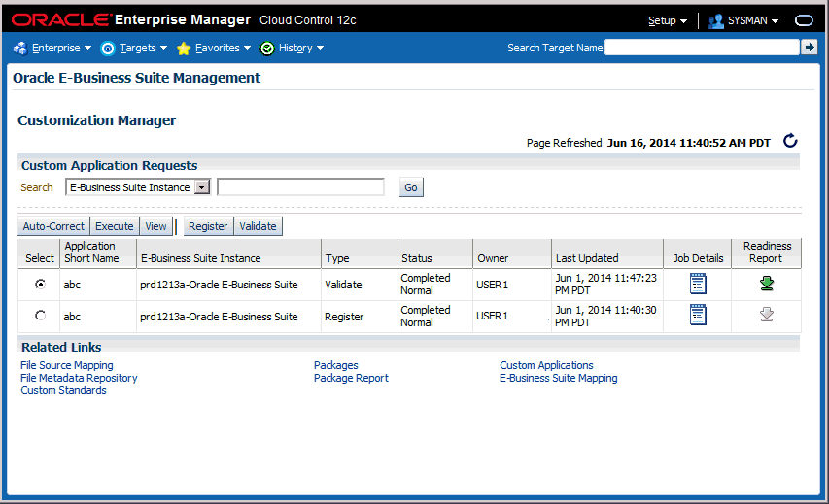Download Readiness Report for Validate request
The width and height of the screenshot is (829, 504).
(767, 284)
